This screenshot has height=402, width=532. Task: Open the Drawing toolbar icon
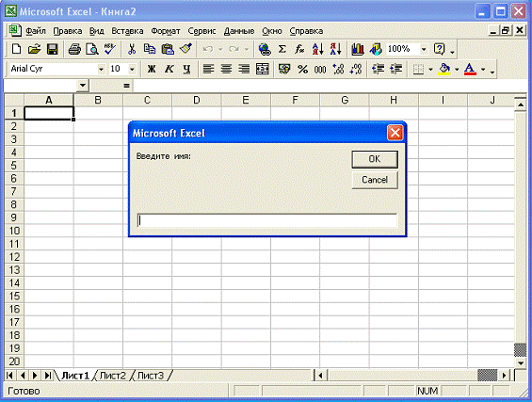(x=376, y=49)
